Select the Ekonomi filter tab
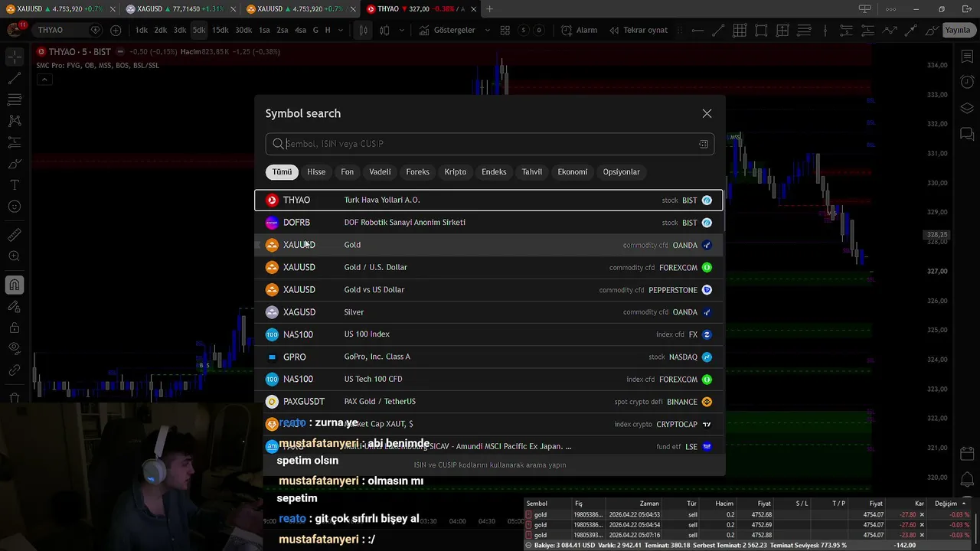The width and height of the screenshot is (980, 551). coord(573,172)
